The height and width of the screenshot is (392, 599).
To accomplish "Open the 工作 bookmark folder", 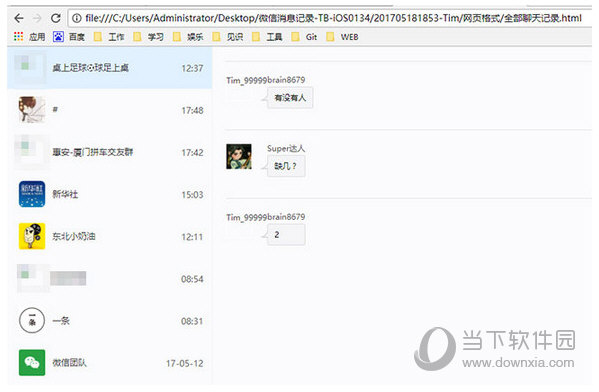I will point(109,37).
